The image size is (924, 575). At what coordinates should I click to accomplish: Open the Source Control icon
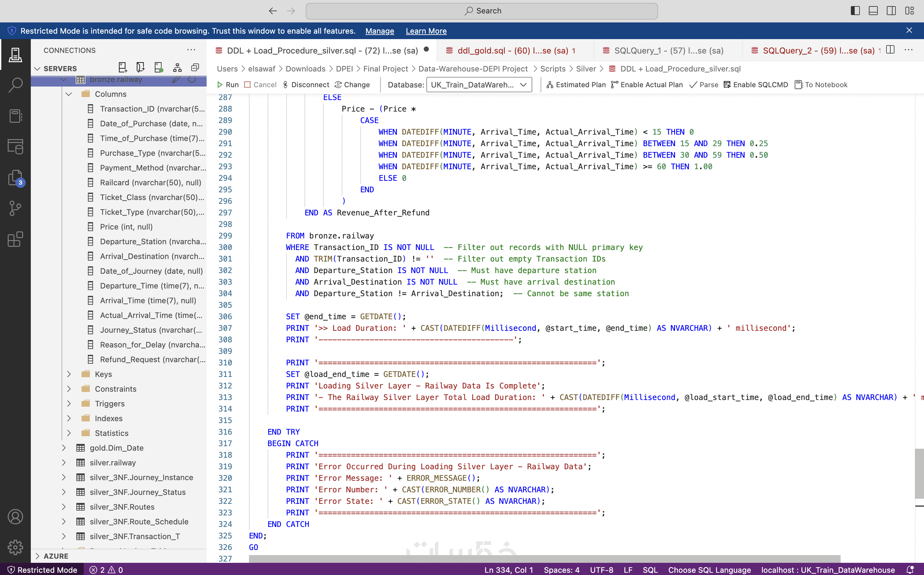[x=15, y=208]
